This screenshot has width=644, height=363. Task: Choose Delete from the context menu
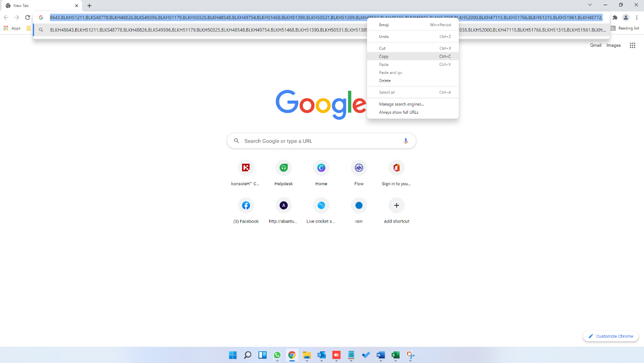click(413, 80)
